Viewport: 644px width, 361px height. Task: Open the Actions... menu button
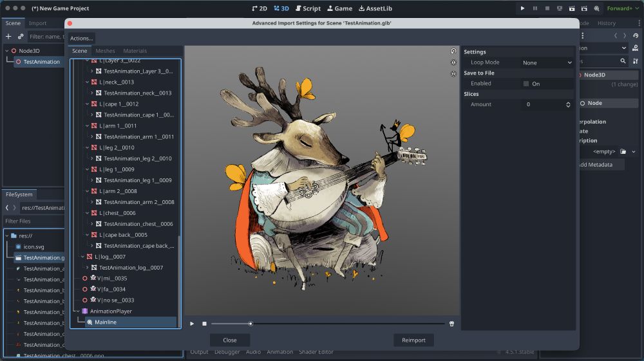pos(82,39)
